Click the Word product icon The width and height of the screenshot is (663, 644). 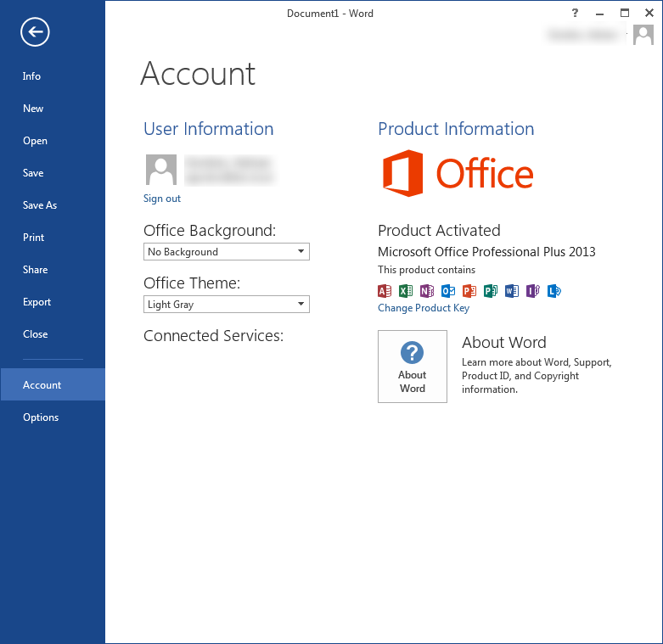click(512, 291)
